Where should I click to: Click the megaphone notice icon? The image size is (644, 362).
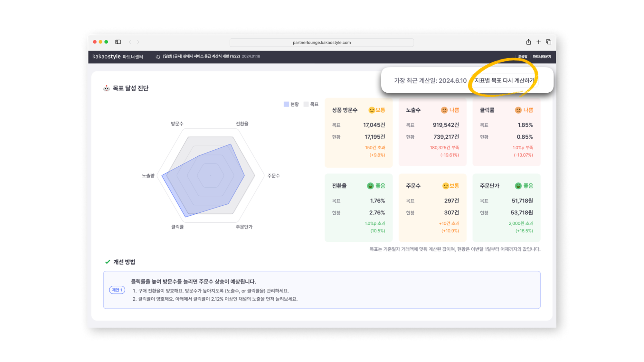(158, 57)
